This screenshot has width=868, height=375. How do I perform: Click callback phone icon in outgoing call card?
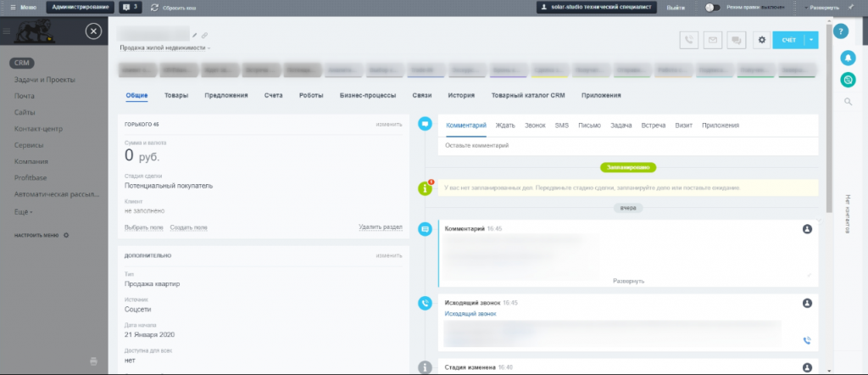tap(807, 341)
